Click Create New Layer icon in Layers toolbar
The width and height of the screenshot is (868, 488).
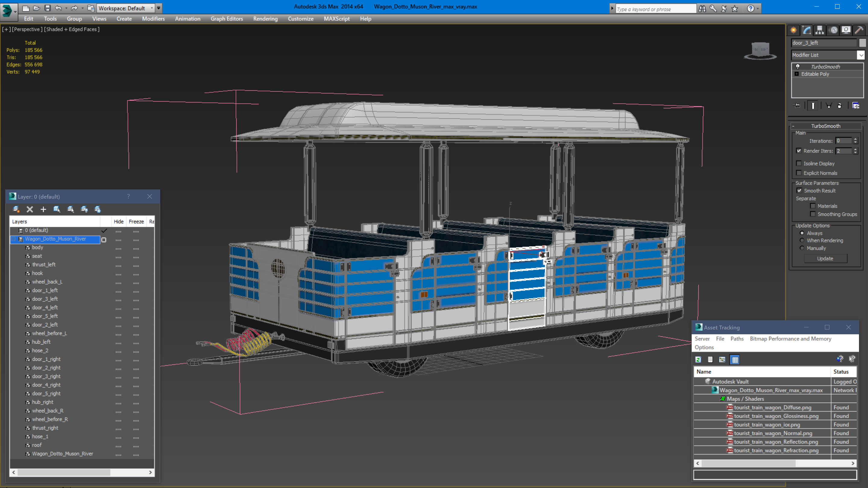tap(16, 209)
